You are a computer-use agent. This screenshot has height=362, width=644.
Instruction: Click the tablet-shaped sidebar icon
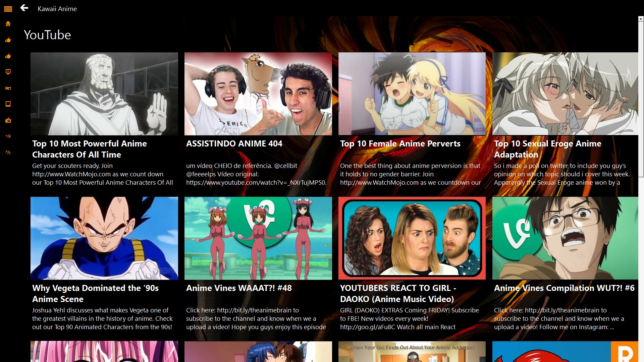click(8, 104)
